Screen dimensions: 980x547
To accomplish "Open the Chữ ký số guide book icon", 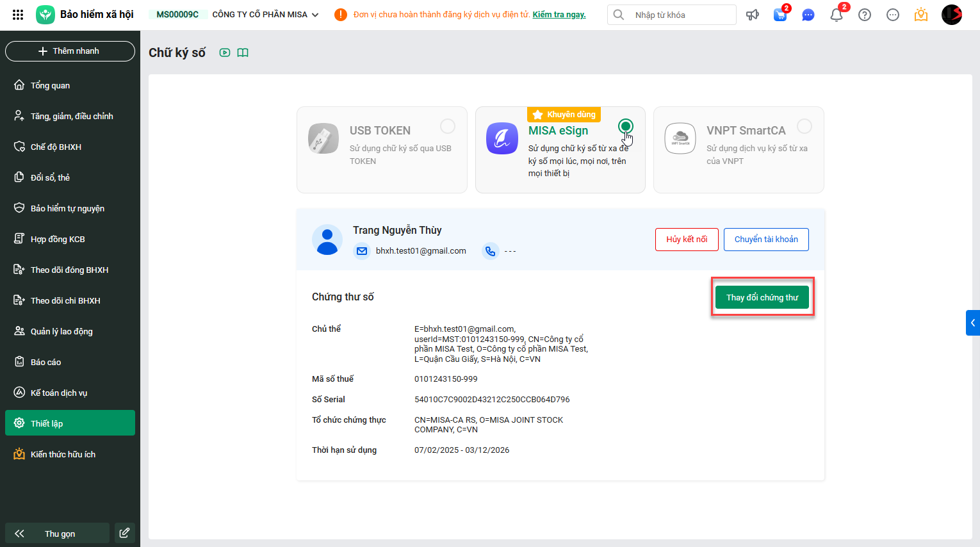I will click(x=243, y=53).
